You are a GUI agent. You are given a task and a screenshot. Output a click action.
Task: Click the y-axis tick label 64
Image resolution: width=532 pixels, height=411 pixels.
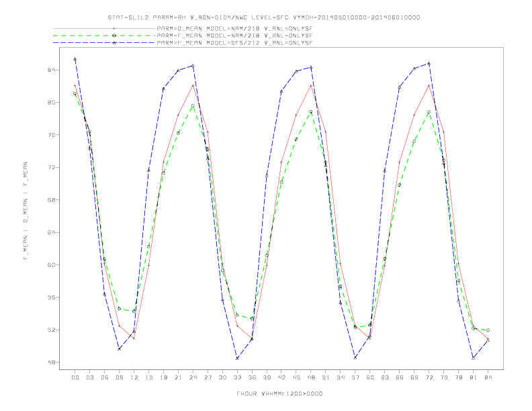(x=51, y=232)
